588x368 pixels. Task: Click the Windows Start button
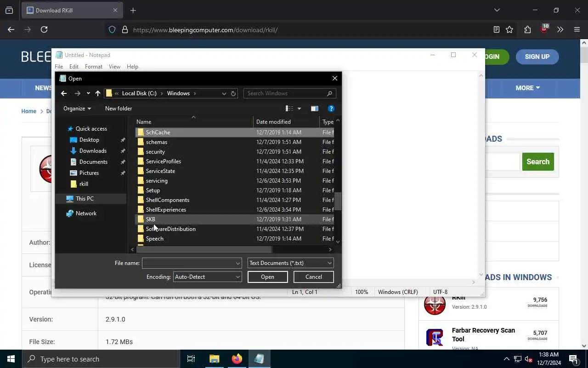click(11, 359)
